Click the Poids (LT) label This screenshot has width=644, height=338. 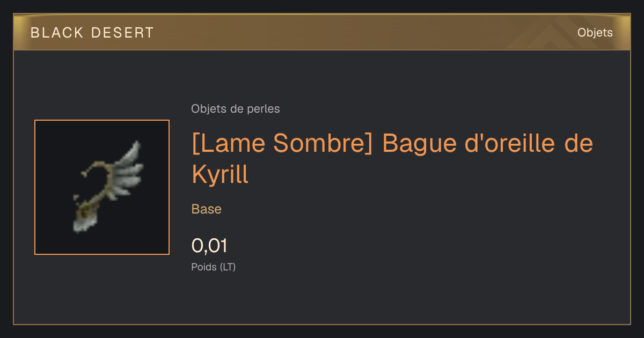[214, 267]
